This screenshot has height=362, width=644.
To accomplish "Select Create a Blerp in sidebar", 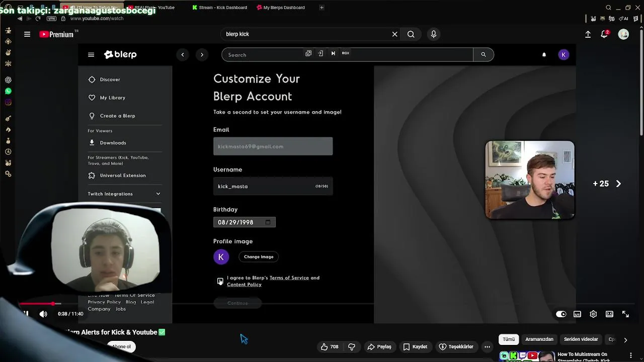I will point(117,116).
